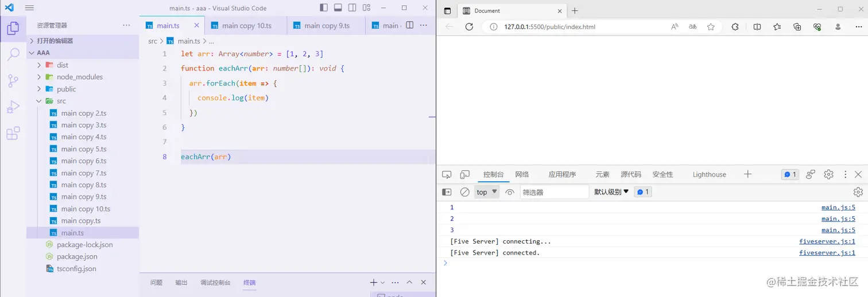This screenshot has height=297, width=868.
Task: Switch to the main copy 10.ts tab
Action: tap(247, 25)
